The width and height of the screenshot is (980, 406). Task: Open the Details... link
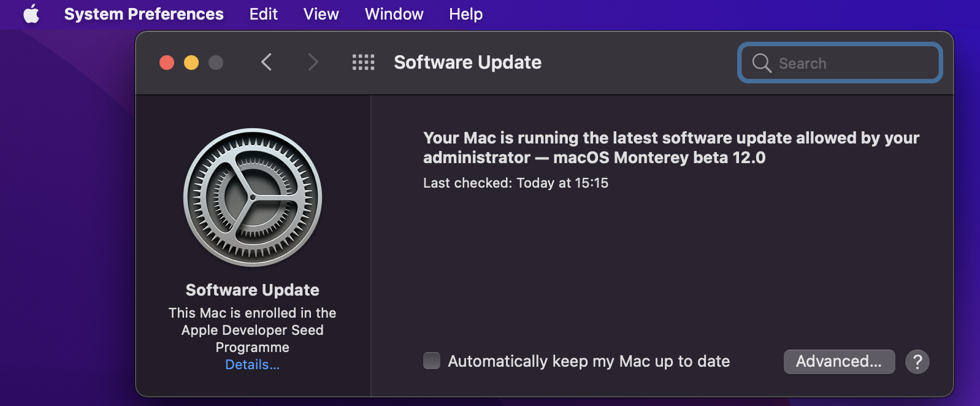(x=253, y=364)
